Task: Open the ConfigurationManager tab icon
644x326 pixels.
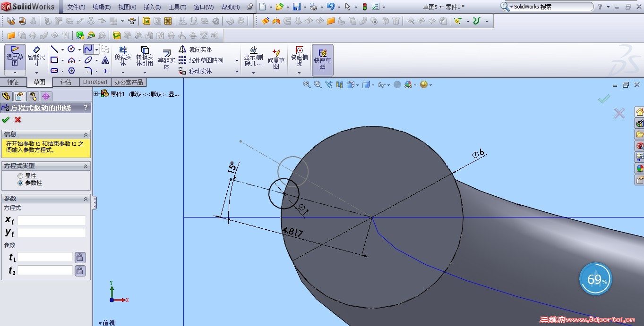Action: point(33,96)
